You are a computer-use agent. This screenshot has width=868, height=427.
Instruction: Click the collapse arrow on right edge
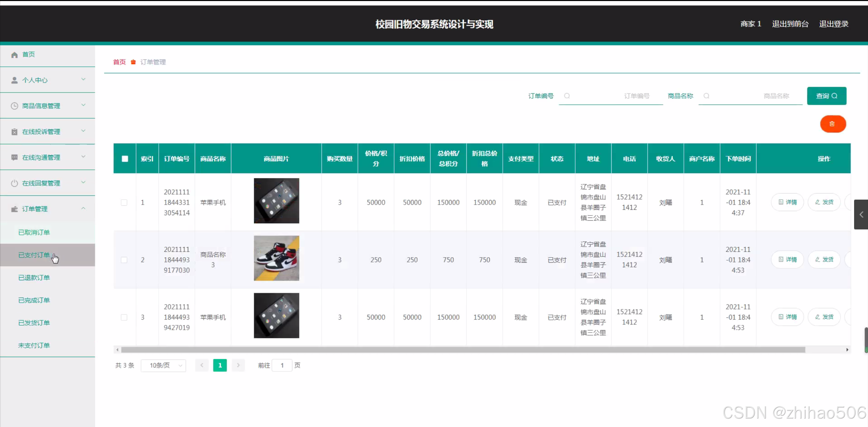pos(861,215)
